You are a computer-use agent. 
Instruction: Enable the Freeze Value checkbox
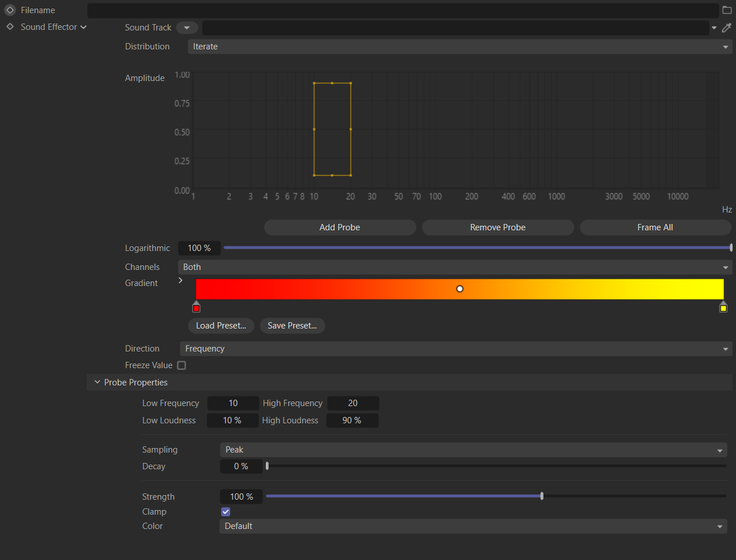click(x=181, y=365)
